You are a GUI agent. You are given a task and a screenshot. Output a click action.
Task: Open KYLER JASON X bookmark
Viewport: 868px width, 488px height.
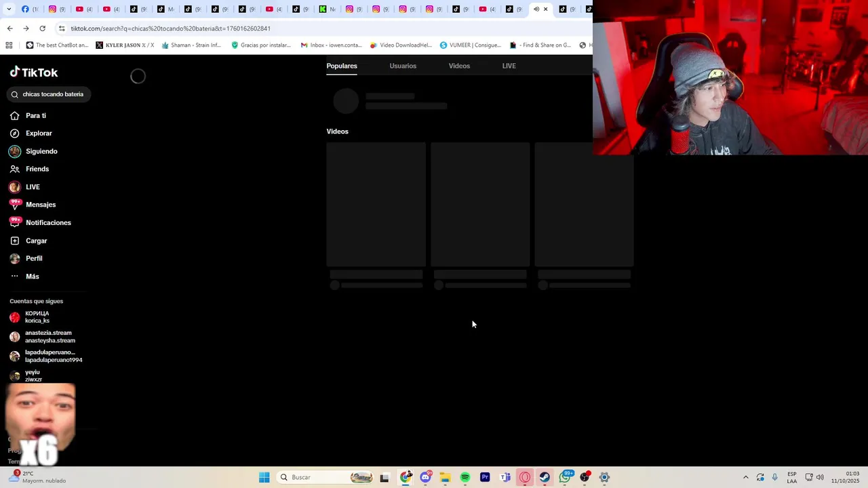click(125, 45)
